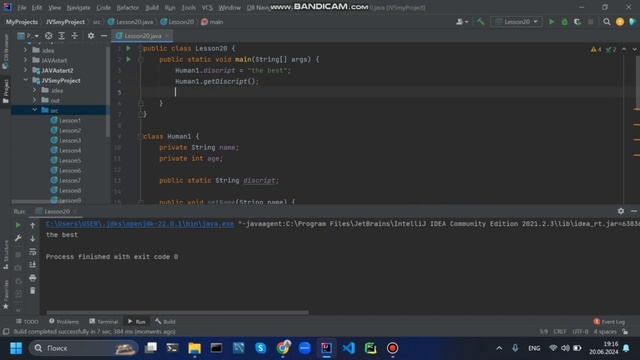The width and height of the screenshot is (640, 360).
Task: Click the Stop button in main toolbar
Action: (590, 22)
